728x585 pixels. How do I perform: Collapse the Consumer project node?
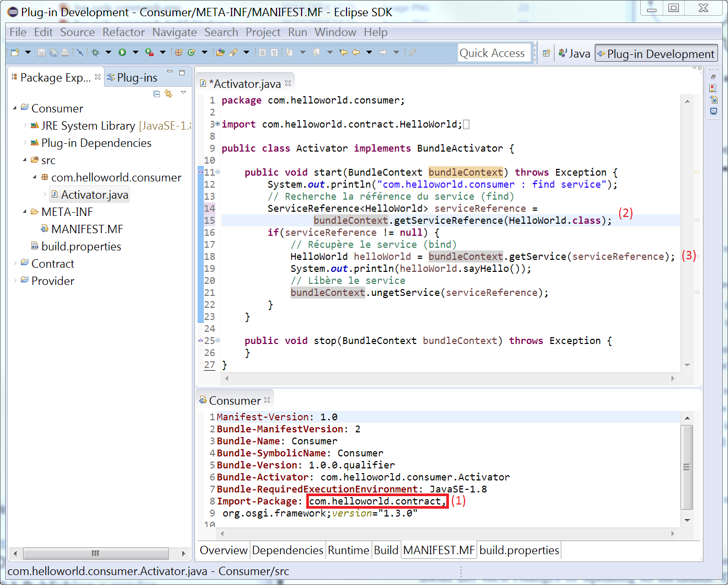pos(15,108)
